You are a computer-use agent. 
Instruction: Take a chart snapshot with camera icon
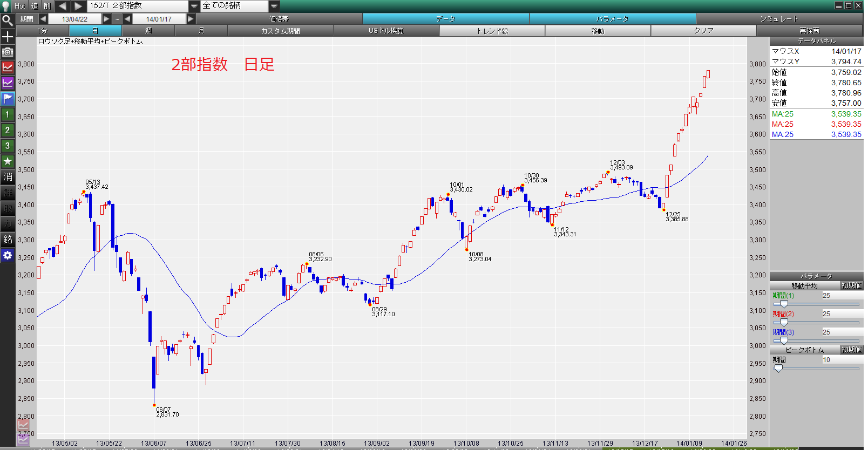pos(8,52)
